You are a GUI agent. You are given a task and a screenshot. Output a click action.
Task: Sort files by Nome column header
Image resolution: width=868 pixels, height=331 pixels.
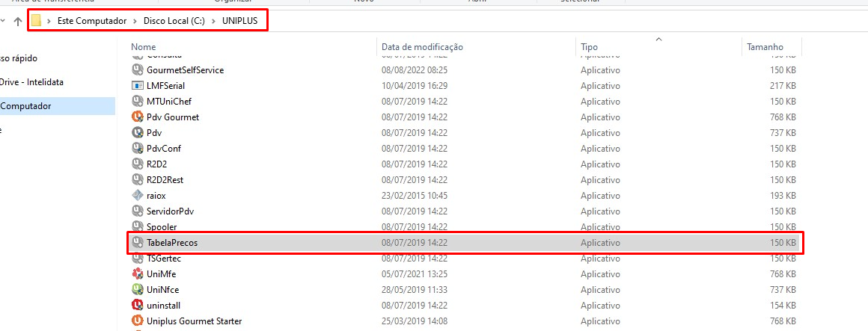point(144,47)
